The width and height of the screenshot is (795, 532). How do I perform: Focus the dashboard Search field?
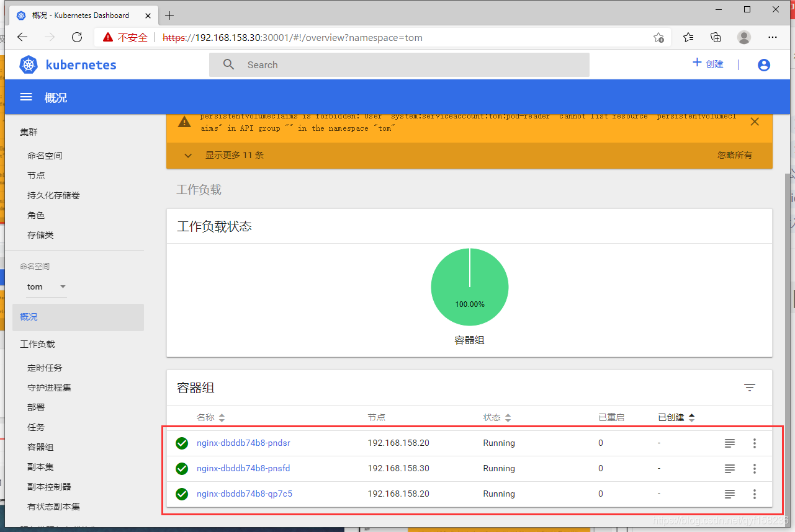tap(399, 64)
